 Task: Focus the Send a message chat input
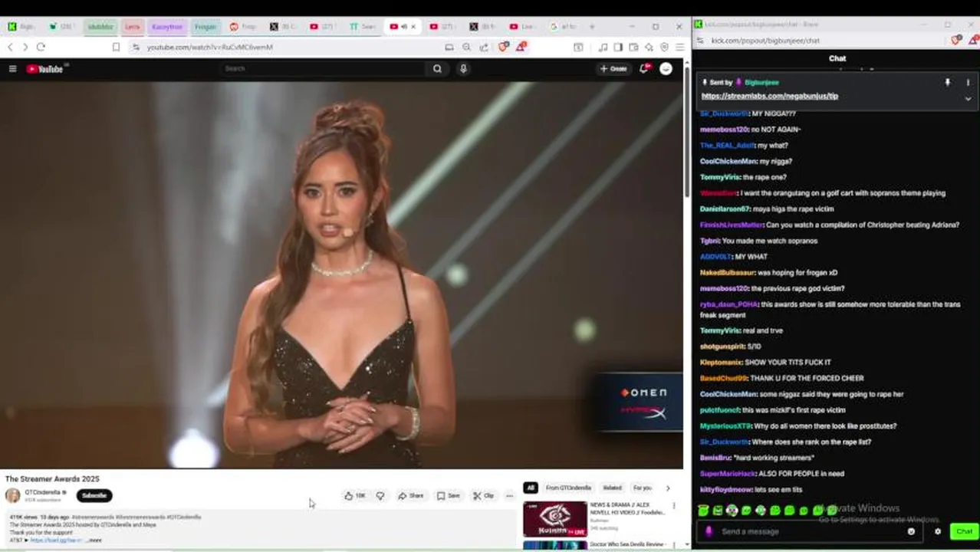coord(809,531)
